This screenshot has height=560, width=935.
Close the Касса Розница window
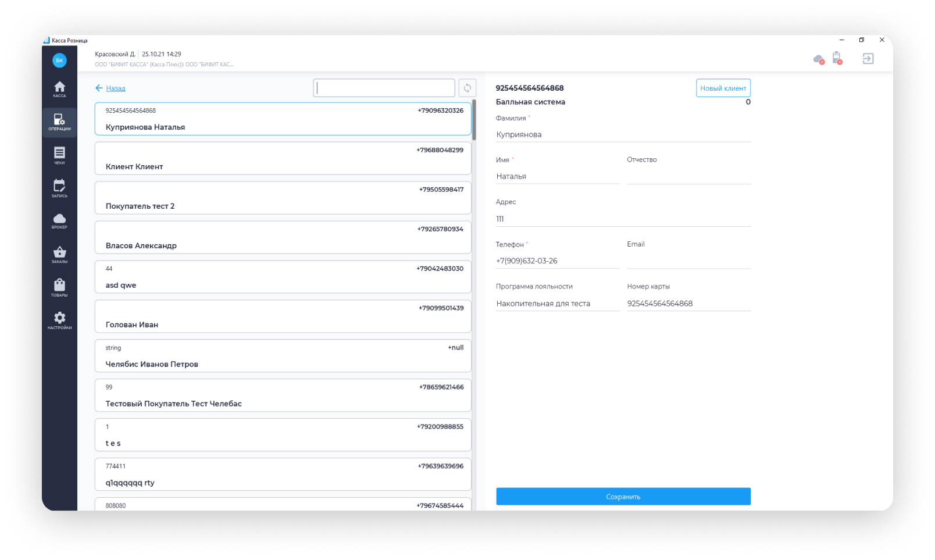click(x=882, y=40)
